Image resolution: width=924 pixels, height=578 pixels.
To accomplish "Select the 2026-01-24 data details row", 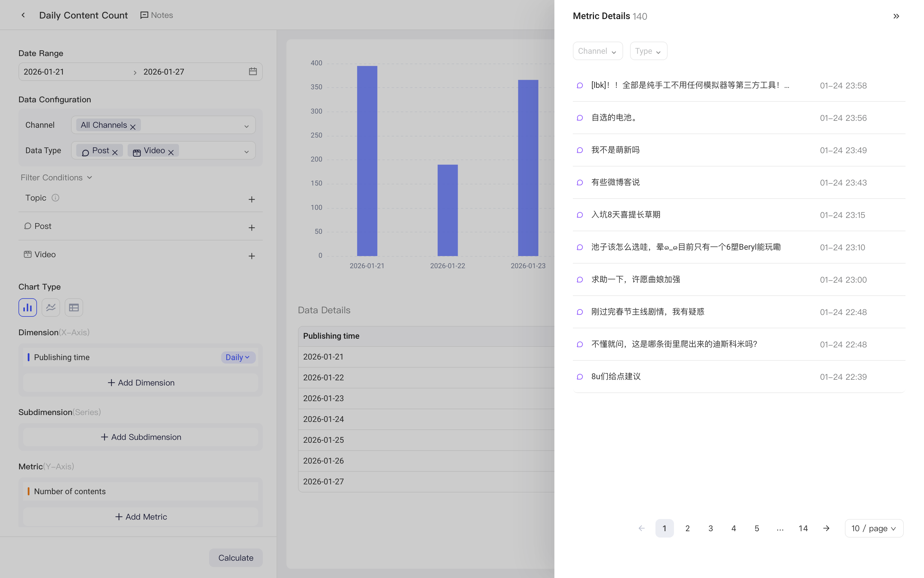I will [426, 419].
